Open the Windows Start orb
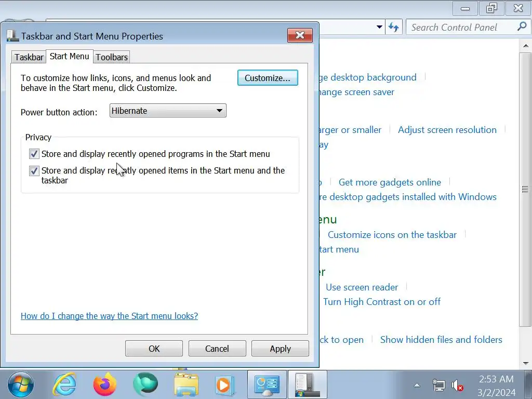 point(21,384)
